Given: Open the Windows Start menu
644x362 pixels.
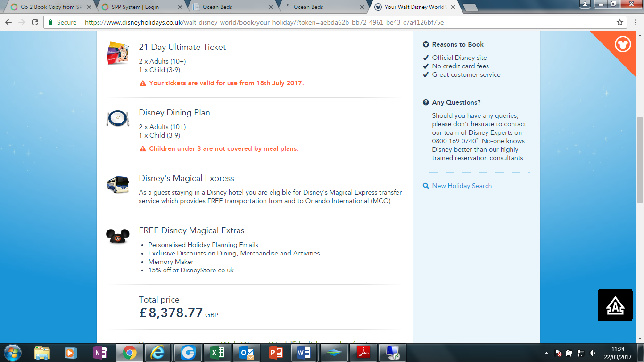Looking at the screenshot, I should click(x=12, y=353).
